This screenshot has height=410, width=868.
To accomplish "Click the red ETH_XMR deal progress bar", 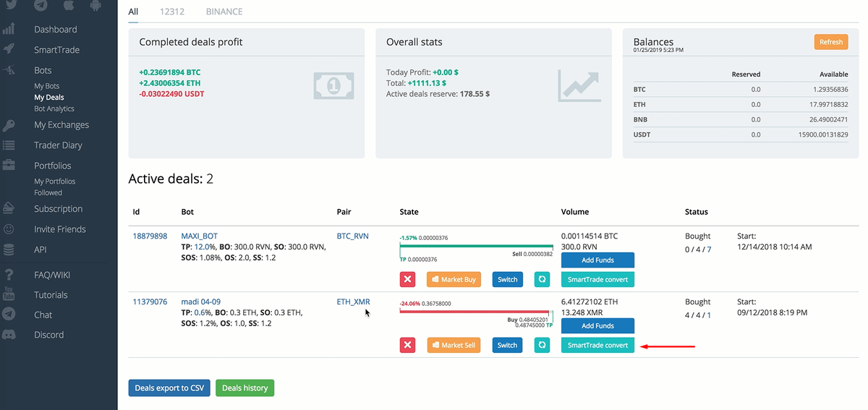I will 475,312.
